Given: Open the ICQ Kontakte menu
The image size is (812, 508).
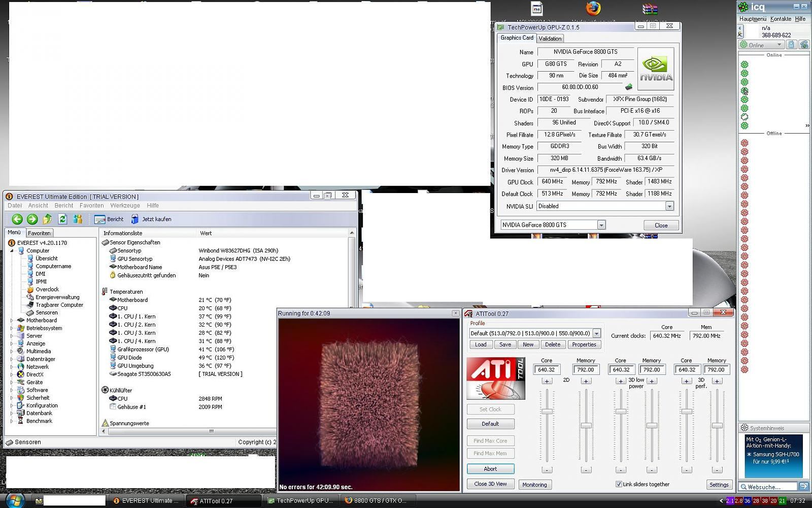Looking at the screenshot, I should tap(781, 19).
